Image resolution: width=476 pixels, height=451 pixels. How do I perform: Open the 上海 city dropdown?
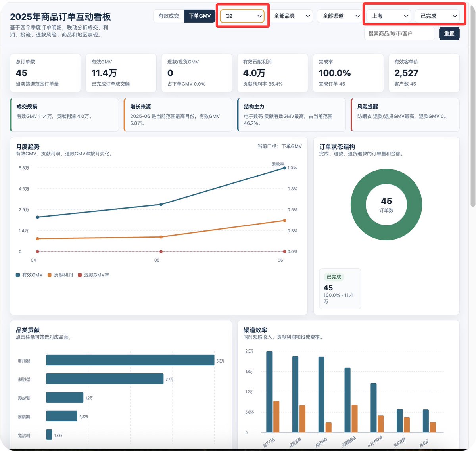(x=389, y=16)
